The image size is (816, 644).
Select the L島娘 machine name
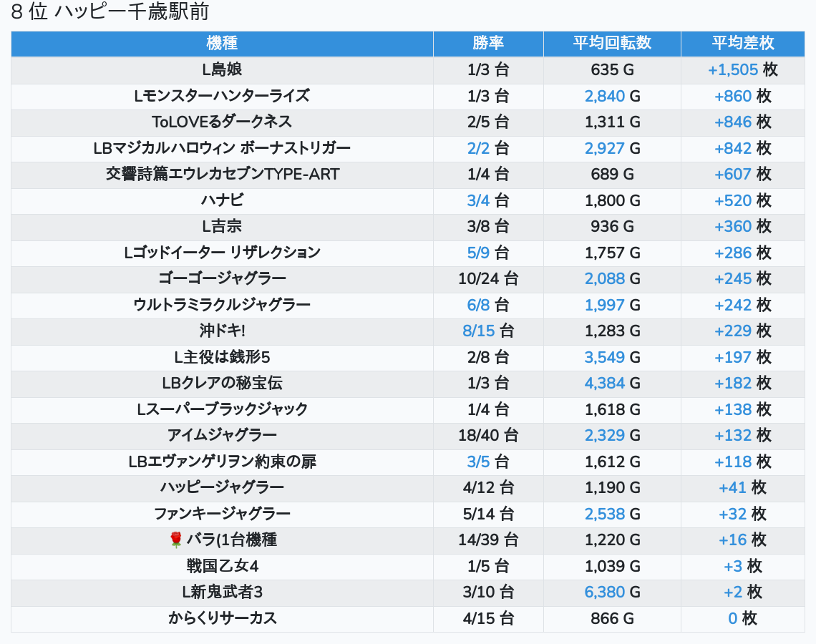coord(222,70)
